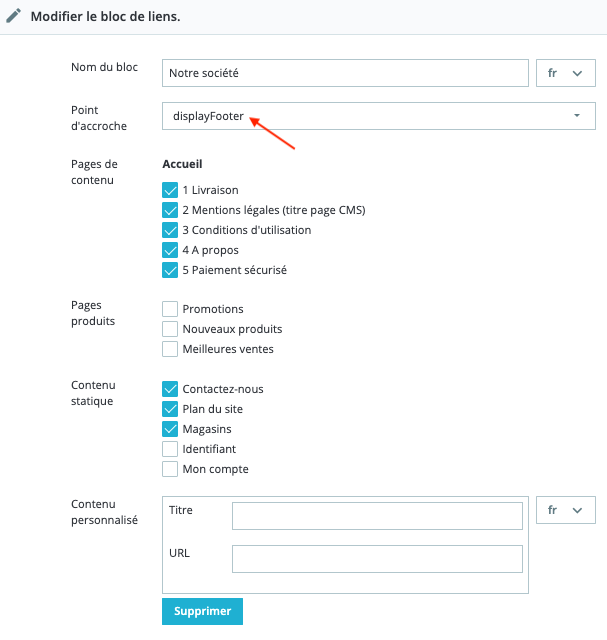The width and height of the screenshot is (607, 640).
Task: Uncheck 5 Paiement sécurisé checkbox
Action: pos(170,270)
